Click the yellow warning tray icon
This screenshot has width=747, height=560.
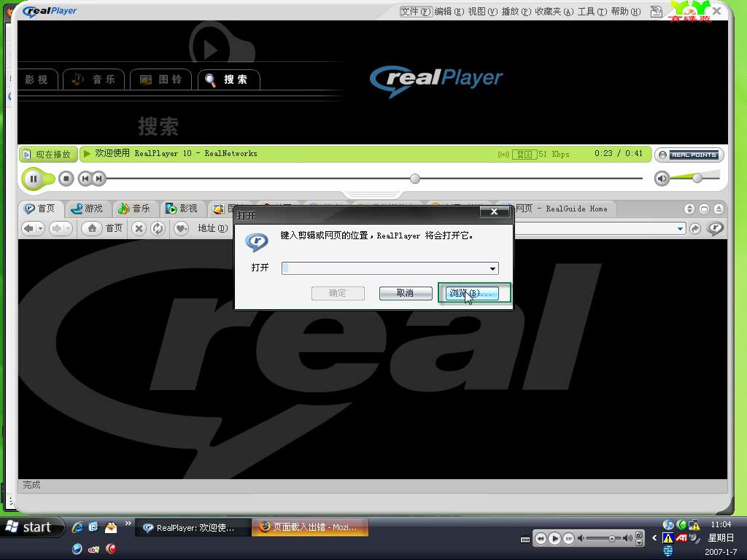point(668,538)
